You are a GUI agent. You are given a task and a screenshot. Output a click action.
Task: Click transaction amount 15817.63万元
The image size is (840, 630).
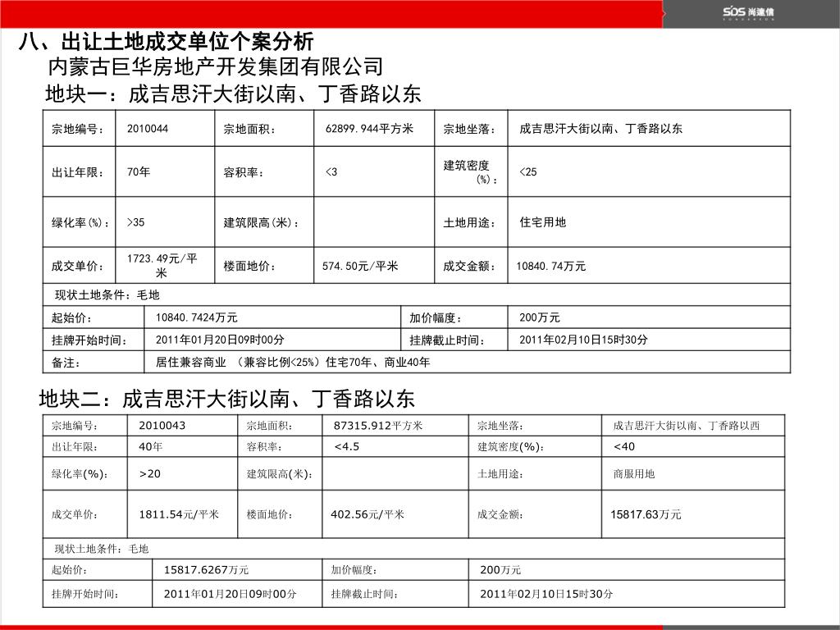646,514
